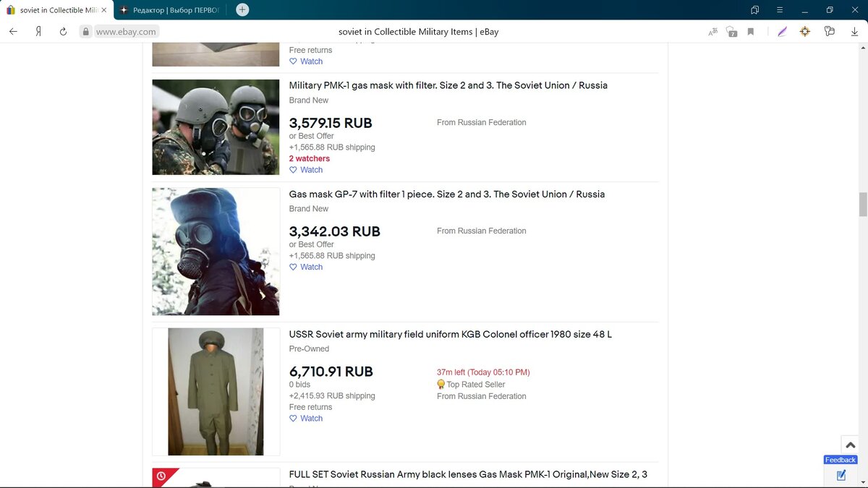Click the Top Rated Seller badge
Image resolution: width=868 pixels, height=488 pixels.
(471, 385)
